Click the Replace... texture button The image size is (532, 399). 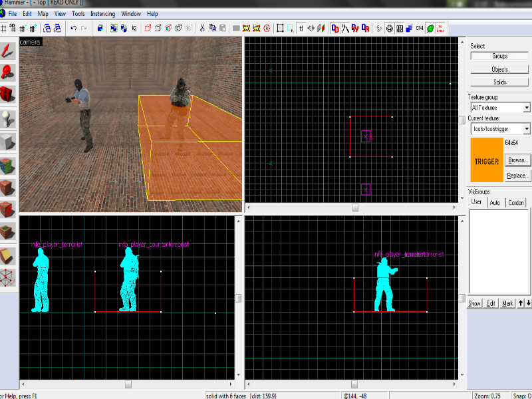point(517,176)
